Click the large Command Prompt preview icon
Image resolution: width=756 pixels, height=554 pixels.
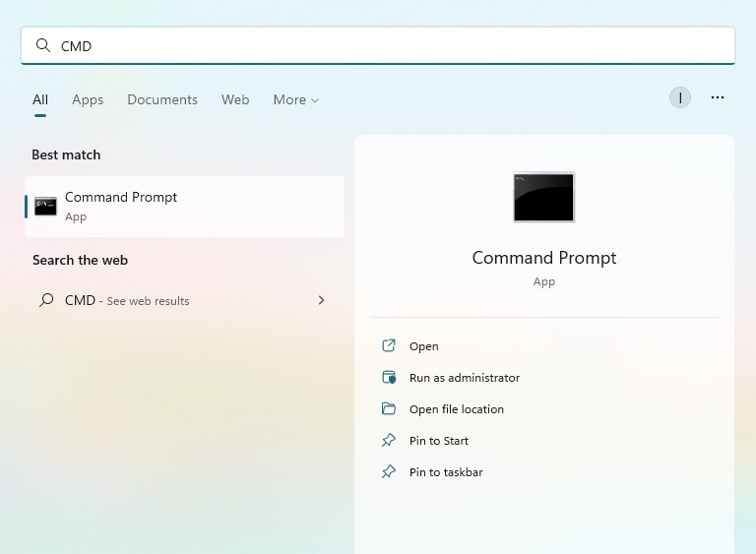click(543, 197)
